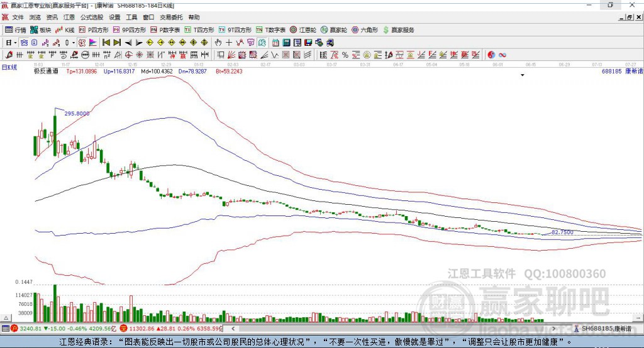Open the 文件 menu

coord(18,17)
